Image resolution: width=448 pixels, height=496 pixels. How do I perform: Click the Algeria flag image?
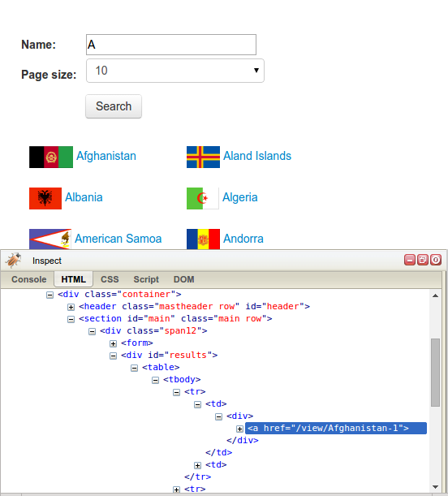203,198
